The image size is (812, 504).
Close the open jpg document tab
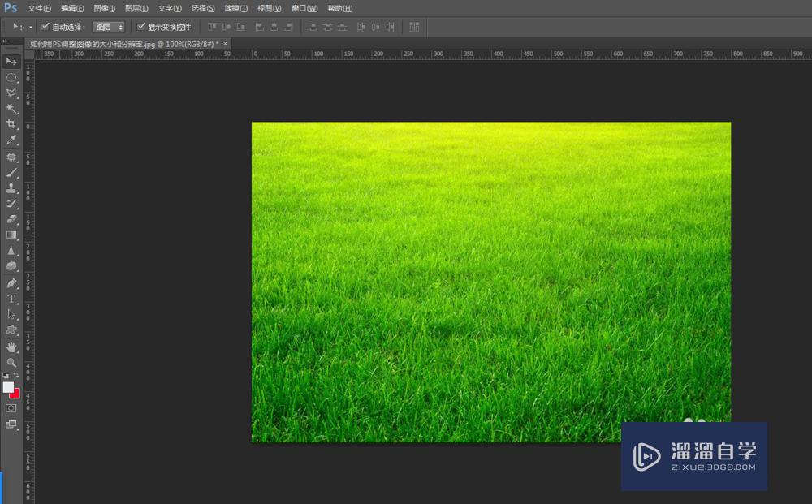click(x=225, y=43)
